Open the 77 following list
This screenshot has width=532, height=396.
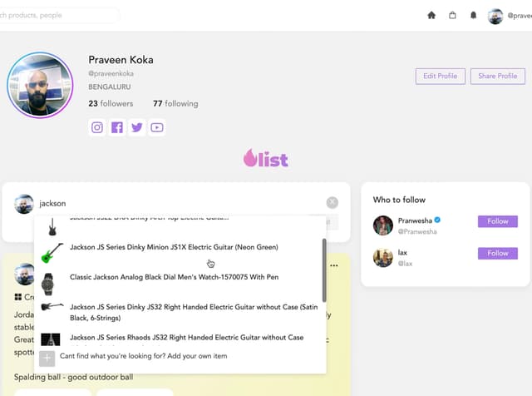point(175,104)
